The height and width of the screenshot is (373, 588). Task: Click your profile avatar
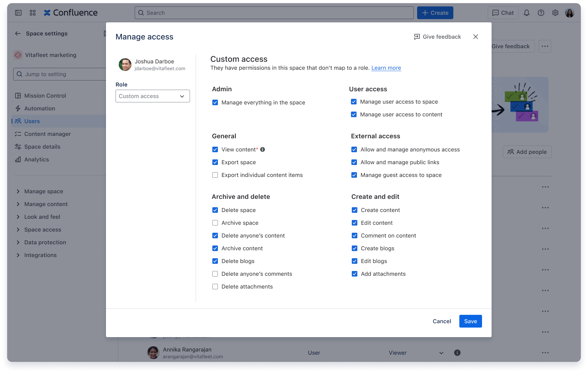coord(569,12)
